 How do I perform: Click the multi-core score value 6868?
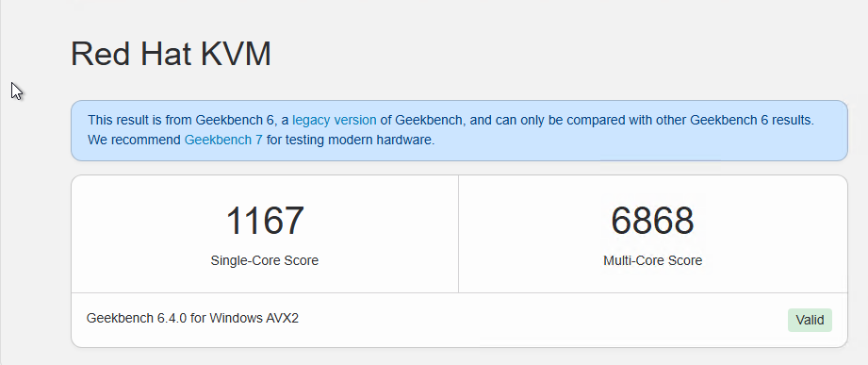click(x=652, y=221)
